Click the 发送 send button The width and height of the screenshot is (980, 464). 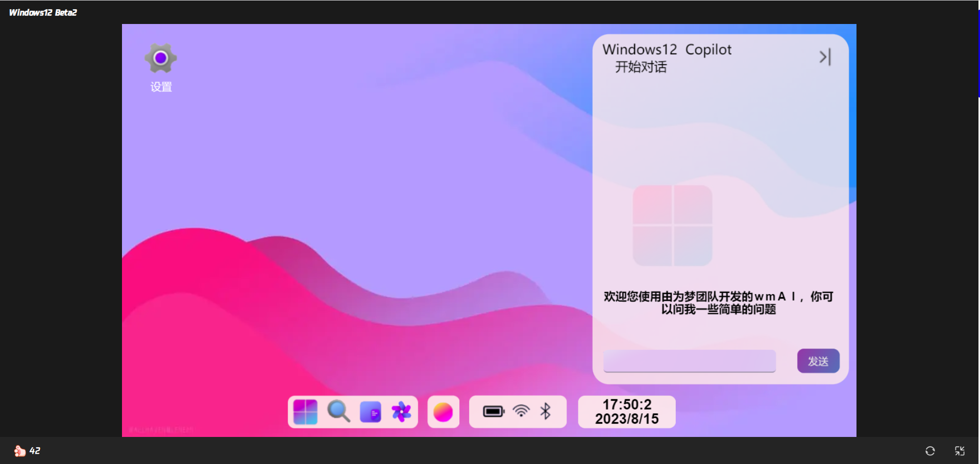818,361
